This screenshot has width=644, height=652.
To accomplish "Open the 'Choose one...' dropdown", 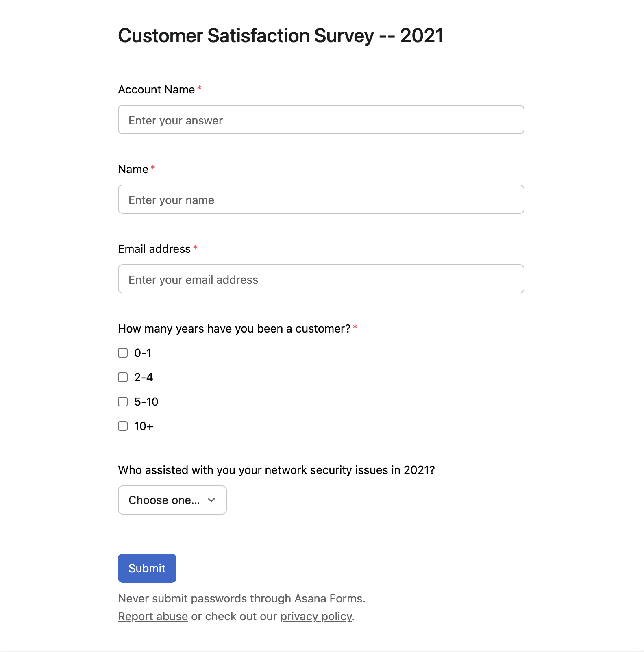I will pyautogui.click(x=172, y=500).
